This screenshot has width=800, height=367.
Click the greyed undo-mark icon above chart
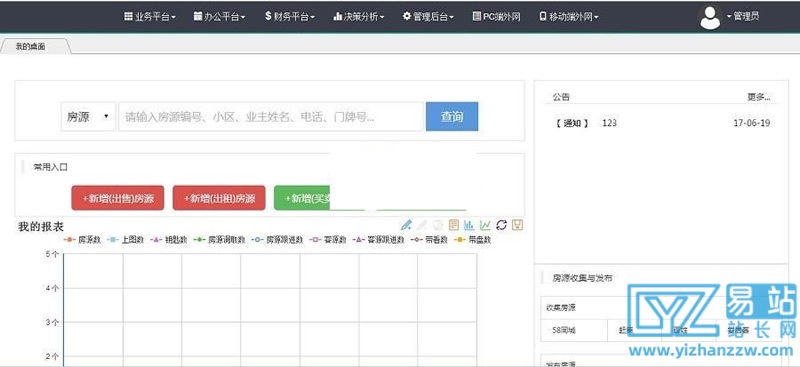pos(438,225)
